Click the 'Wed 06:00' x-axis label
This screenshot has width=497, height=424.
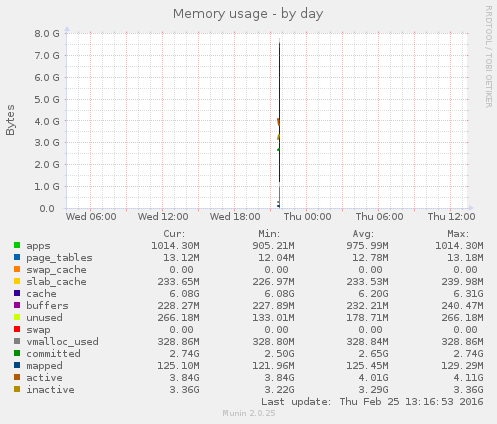[x=91, y=217]
